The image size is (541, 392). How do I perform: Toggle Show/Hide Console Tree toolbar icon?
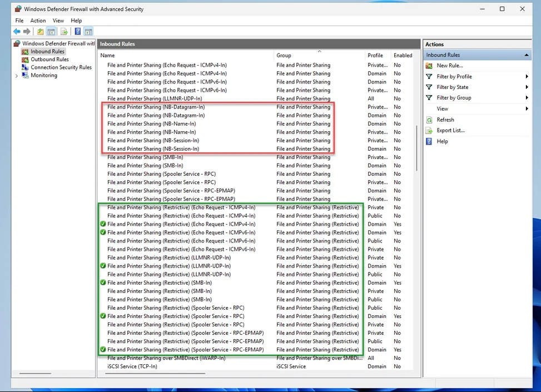[x=51, y=32]
